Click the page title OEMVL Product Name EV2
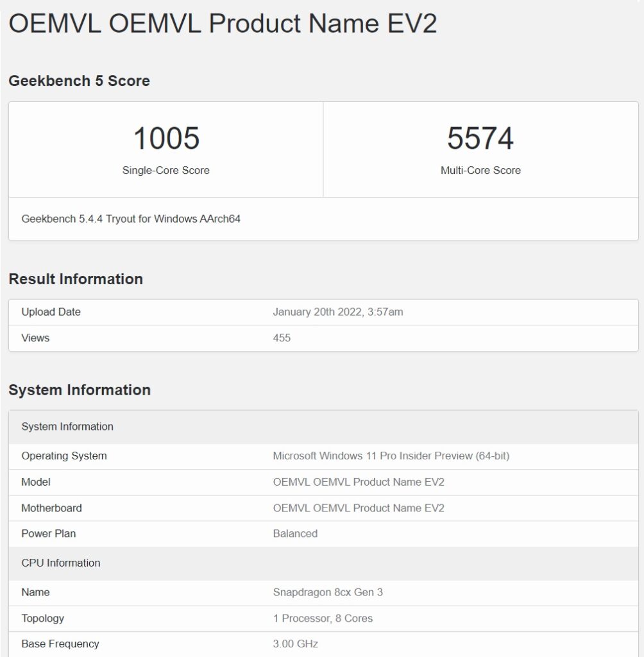Viewport: 644px width, 657px height. click(223, 24)
